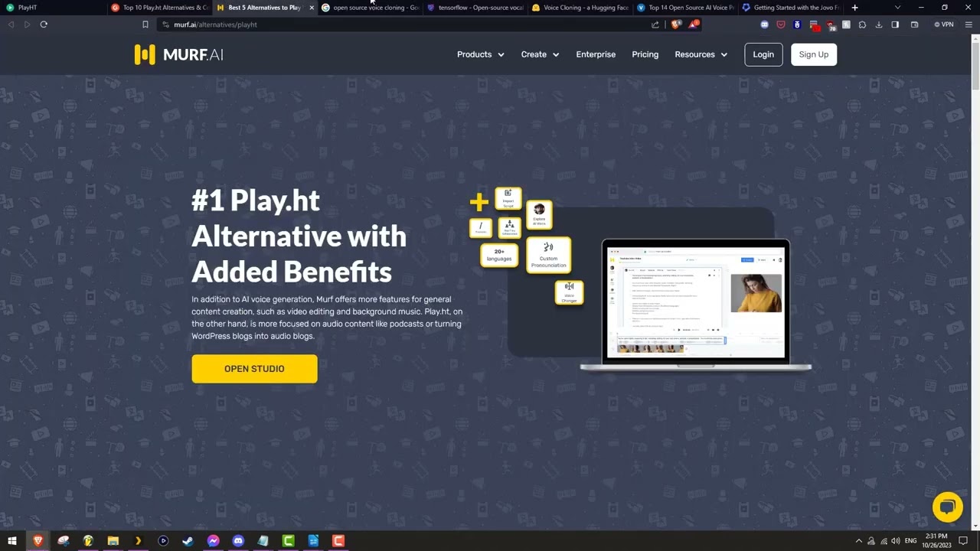
Task: Open the chat support bubble
Action: (x=947, y=507)
